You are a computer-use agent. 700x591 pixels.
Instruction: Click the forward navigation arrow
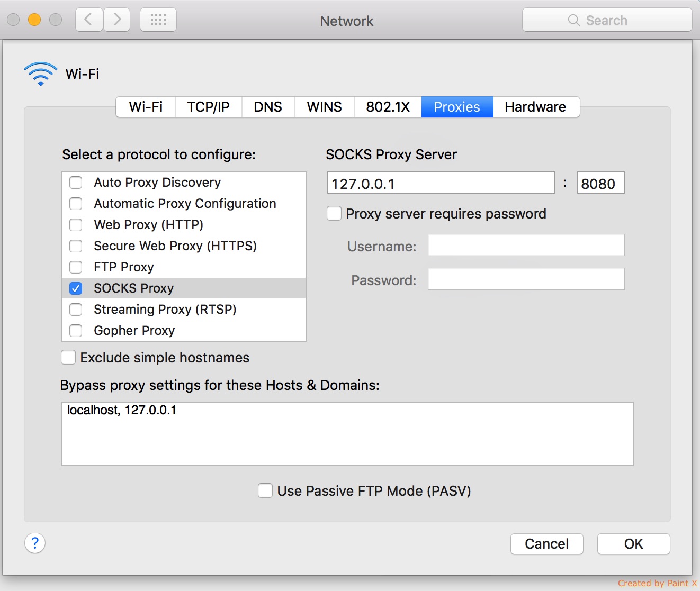tap(117, 20)
